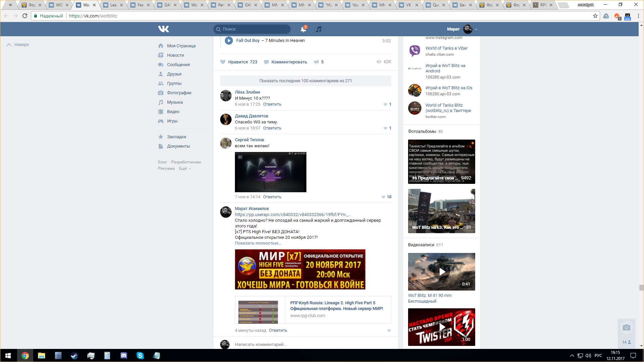Like Сергей Теплов's comment
Image resolution: width=644 pixels, height=362 pixels.
point(383,197)
